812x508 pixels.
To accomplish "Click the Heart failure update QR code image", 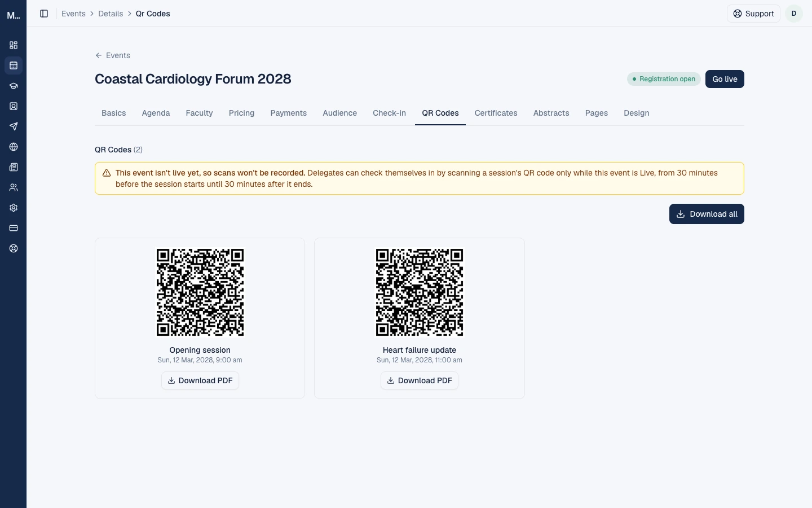I will (x=420, y=292).
